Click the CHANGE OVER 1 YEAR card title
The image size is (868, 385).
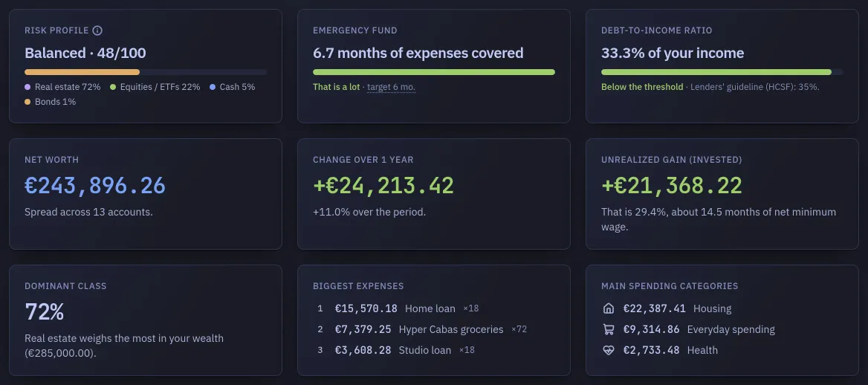(x=363, y=160)
